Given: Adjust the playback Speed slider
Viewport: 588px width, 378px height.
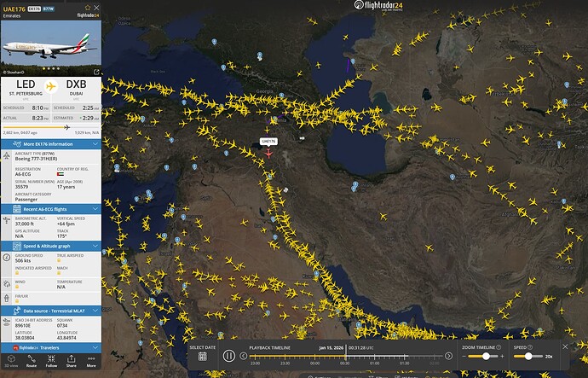Looking at the screenshot, I should pos(527,357).
